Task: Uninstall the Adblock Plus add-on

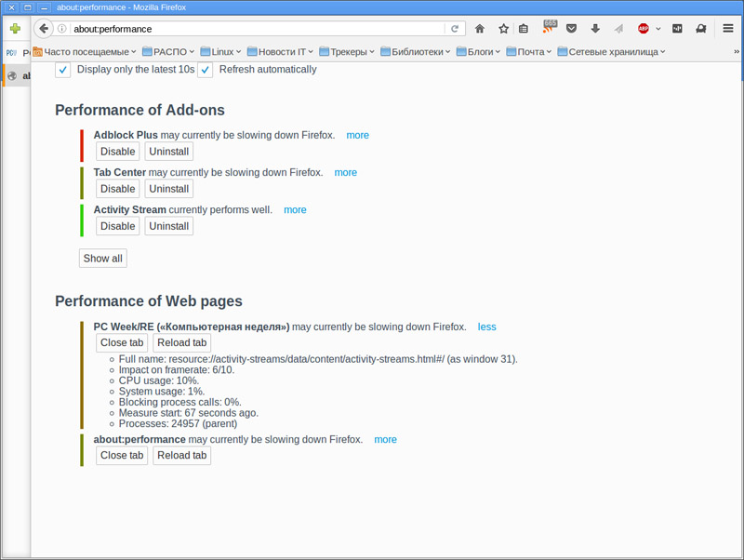Action: 169,152
